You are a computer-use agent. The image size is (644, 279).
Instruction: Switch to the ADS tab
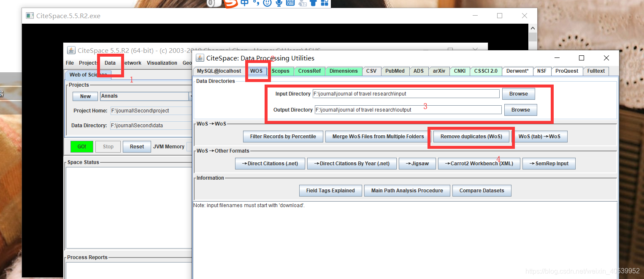pos(419,71)
